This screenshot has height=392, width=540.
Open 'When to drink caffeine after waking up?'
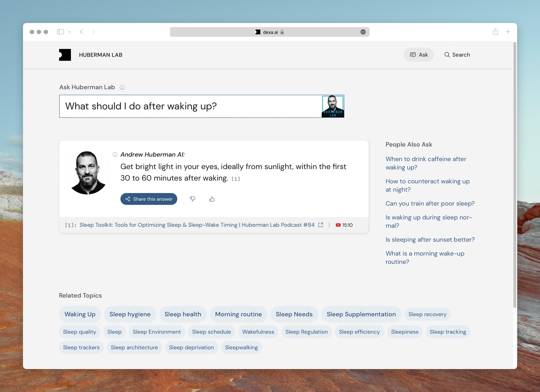426,163
